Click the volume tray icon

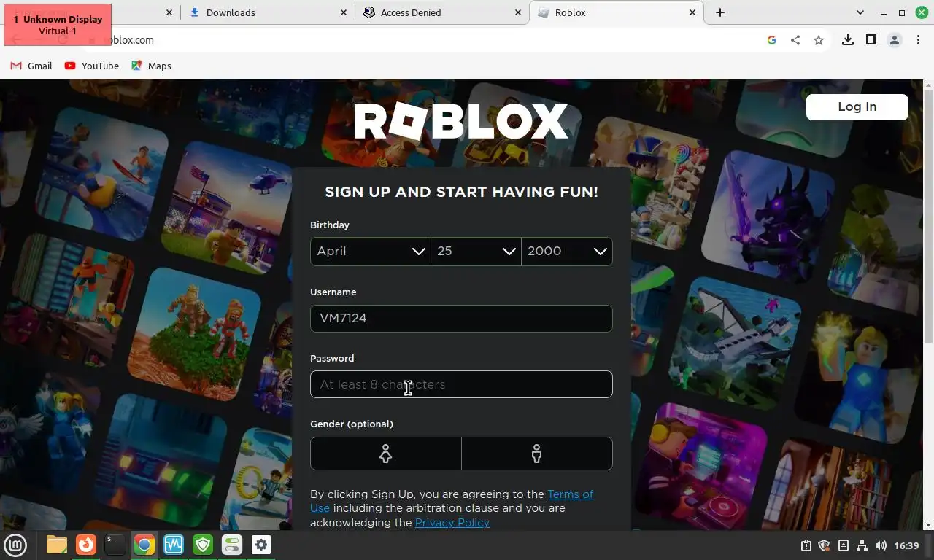pyautogui.click(x=881, y=545)
